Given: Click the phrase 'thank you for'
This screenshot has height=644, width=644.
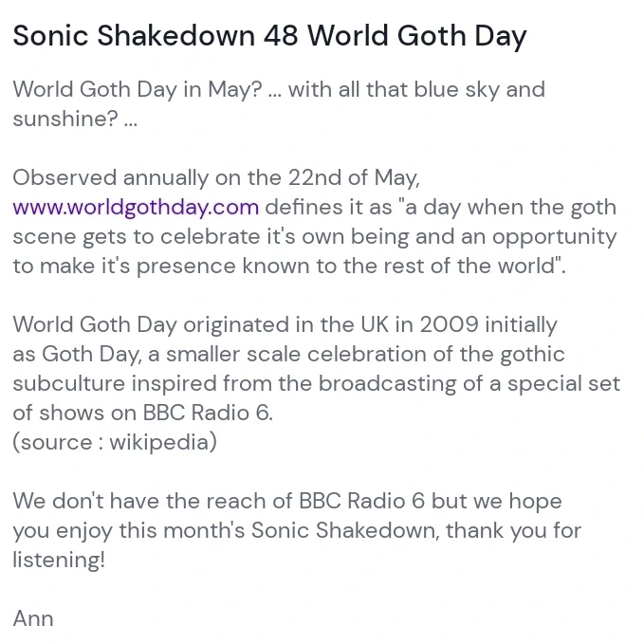Looking at the screenshot, I should pyautogui.click(x=513, y=530).
